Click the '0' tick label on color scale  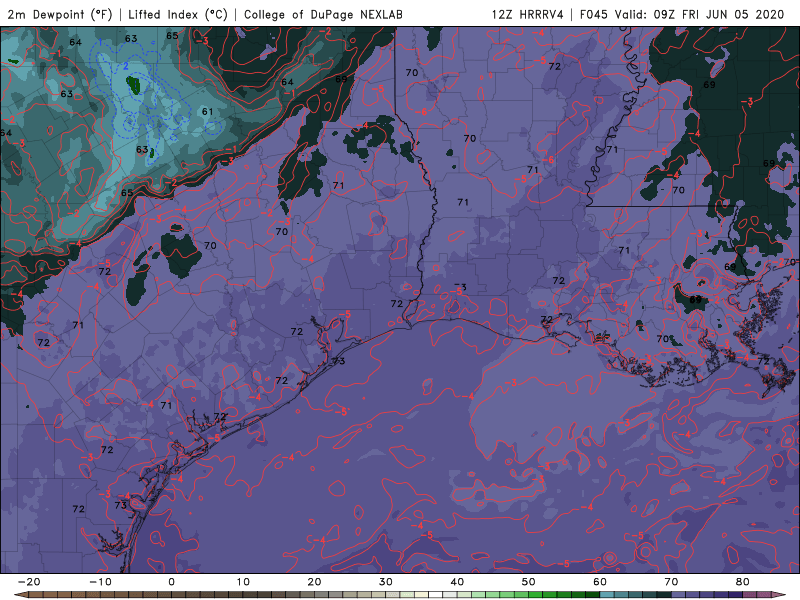click(x=171, y=582)
